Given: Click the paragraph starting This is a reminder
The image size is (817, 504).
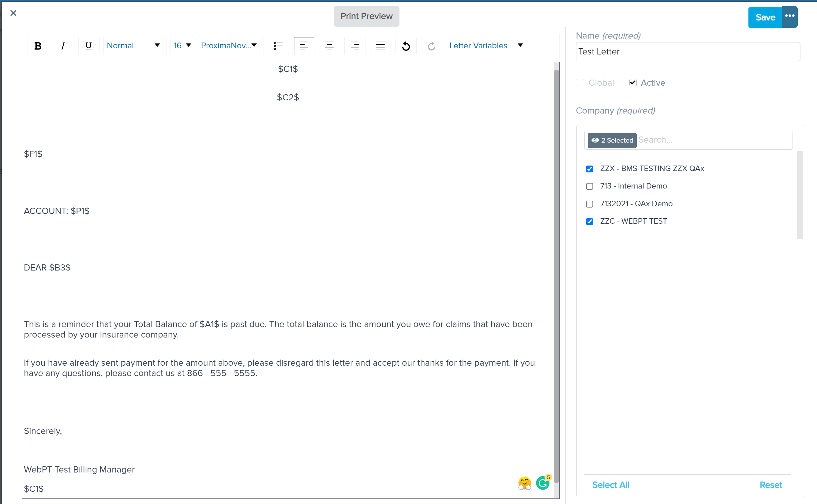Looking at the screenshot, I should tap(278, 329).
